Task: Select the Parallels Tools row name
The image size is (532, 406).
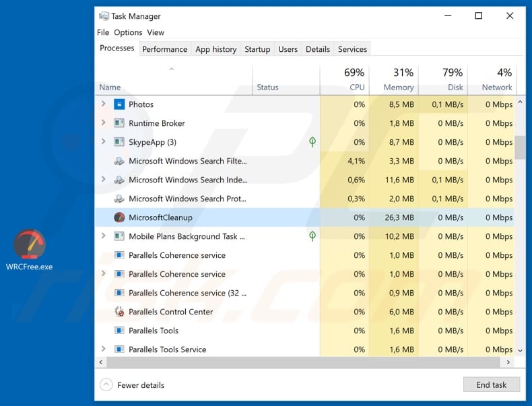Action: pyautogui.click(x=154, y=331)
